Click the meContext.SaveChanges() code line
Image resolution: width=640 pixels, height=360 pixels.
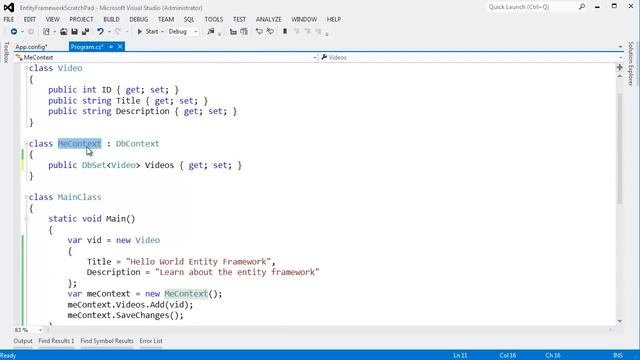(x=126, y=315)
